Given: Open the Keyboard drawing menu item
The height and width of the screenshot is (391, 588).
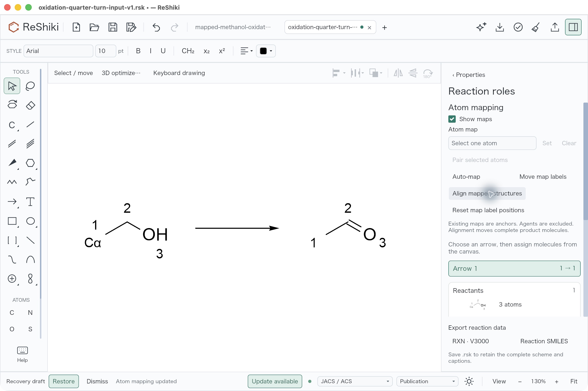Looking at the screenshot, I should coord(179,73).
